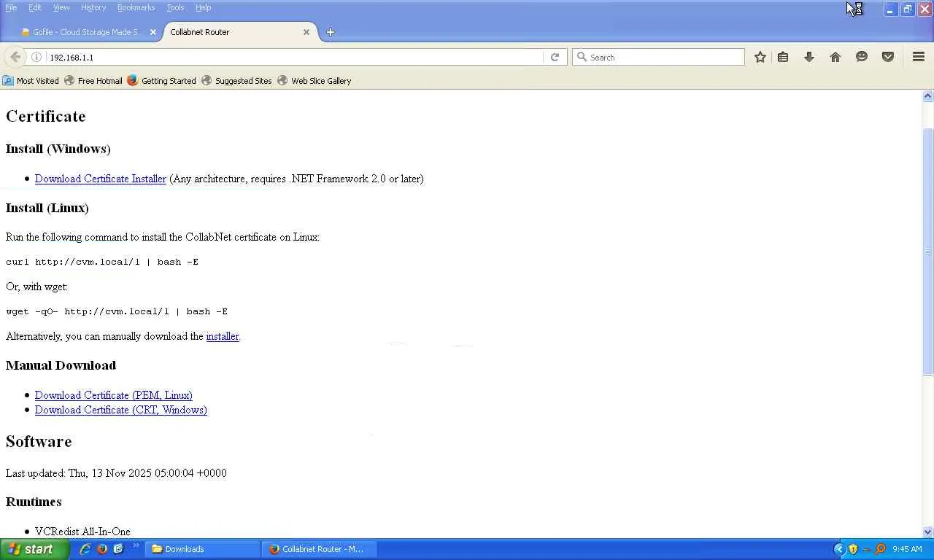Click the page scrollbar up arrow
Image resolution: width=934 pixels, height=560 pixels.
[928, 96]
